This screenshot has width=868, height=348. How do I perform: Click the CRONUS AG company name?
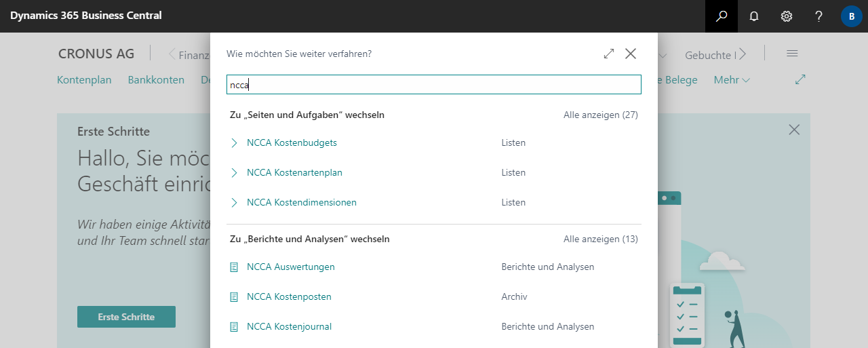pyautogui.click(x=96, y=54)
